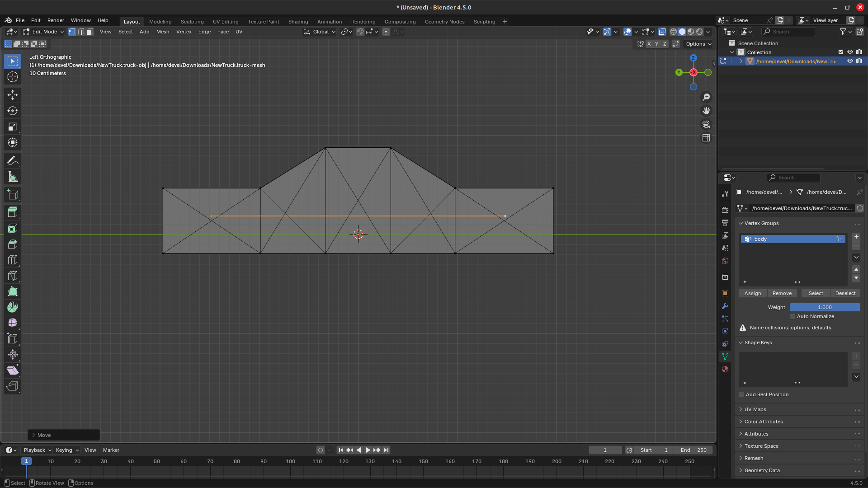Viewport: 868px width, 488px height.
Task: Open the Edit Mode dropdown
Action: pyautogui.click(x=43, y=32)
